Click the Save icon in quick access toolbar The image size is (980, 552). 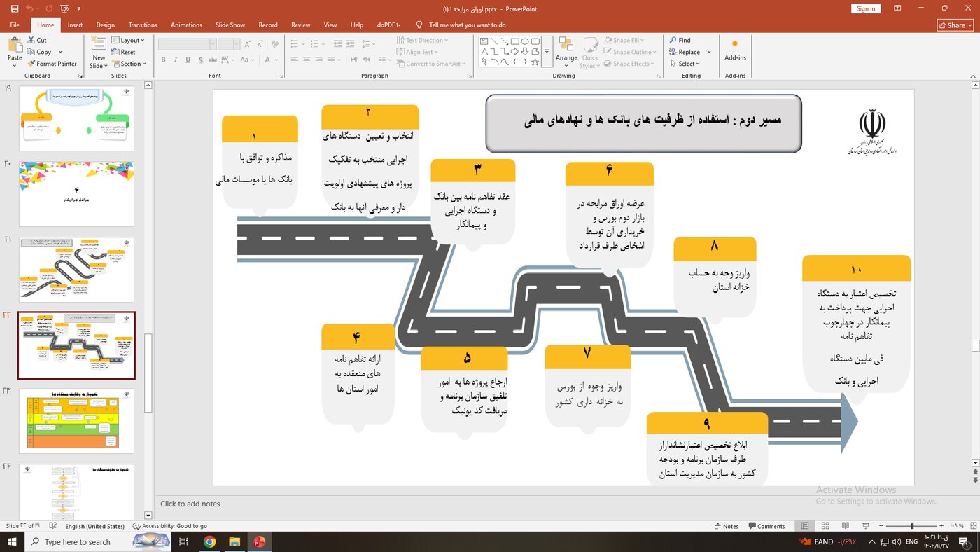15,8
